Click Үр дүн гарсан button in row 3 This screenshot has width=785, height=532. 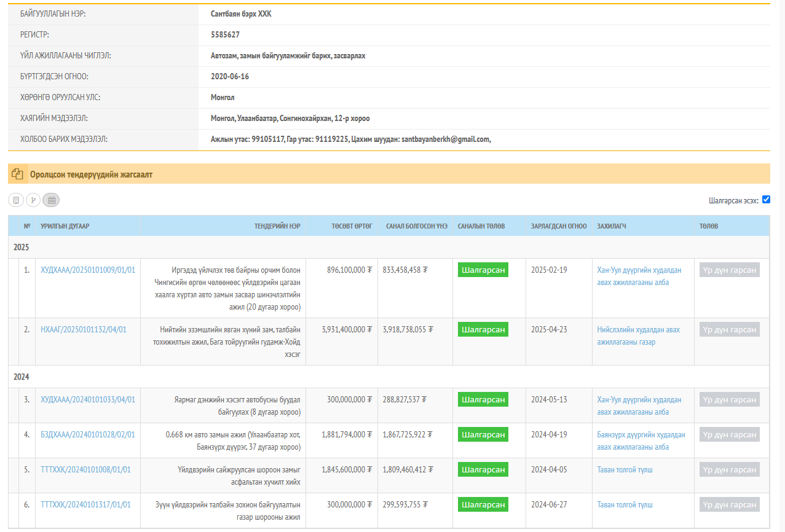[x=729, y=399]
